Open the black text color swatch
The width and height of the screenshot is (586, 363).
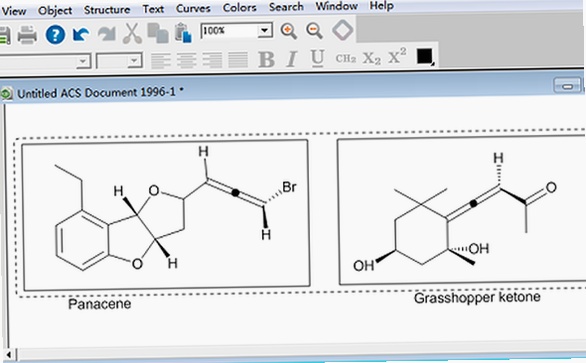click(425, 56)
